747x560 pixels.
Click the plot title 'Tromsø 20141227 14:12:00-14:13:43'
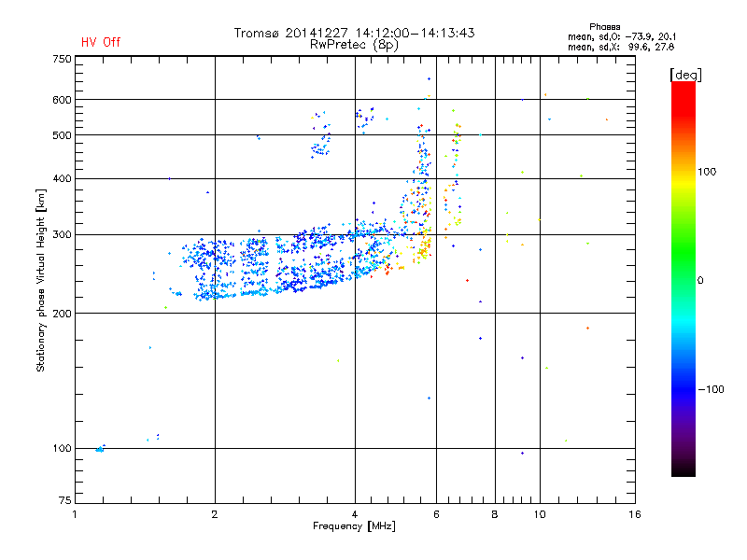[354, 33]
